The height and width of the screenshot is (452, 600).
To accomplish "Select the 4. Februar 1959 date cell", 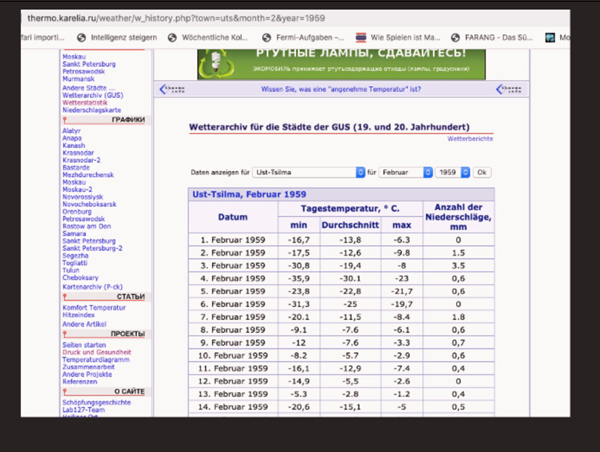I will point(233,278).
